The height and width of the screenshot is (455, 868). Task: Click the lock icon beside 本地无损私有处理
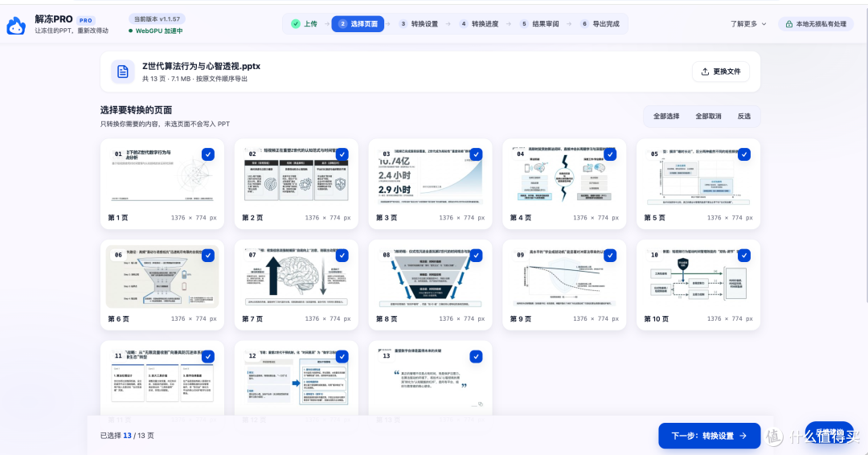789,24
